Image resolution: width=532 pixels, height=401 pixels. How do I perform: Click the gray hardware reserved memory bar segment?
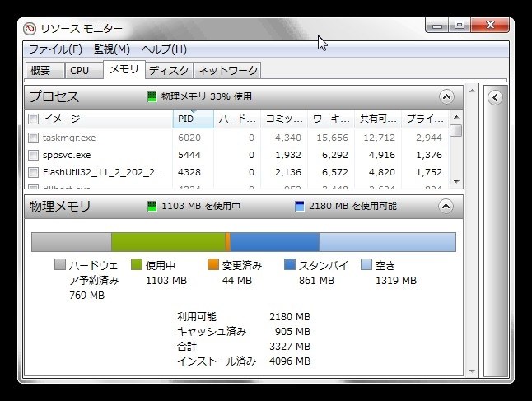tap(72, 242)
